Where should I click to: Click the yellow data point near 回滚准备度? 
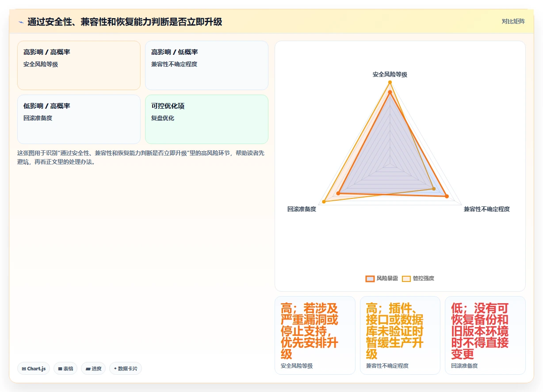click(x=324, y=202)
